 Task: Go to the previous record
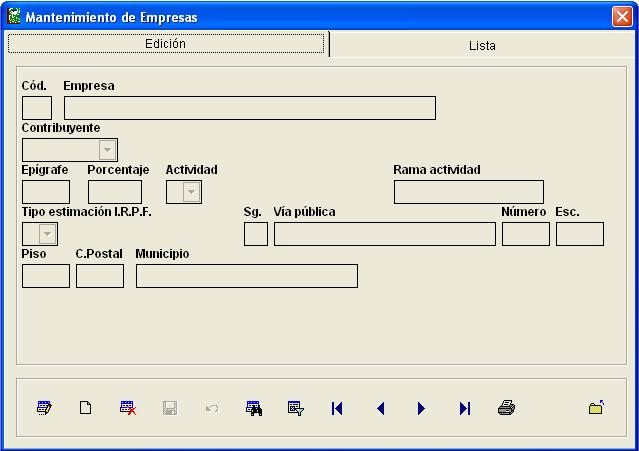pyautogui.click(x=381, y=408)
